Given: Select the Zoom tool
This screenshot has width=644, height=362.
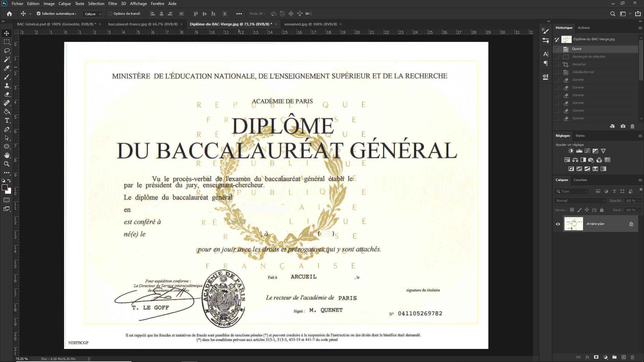Looking at the screenshot, I should coord(7,164).
